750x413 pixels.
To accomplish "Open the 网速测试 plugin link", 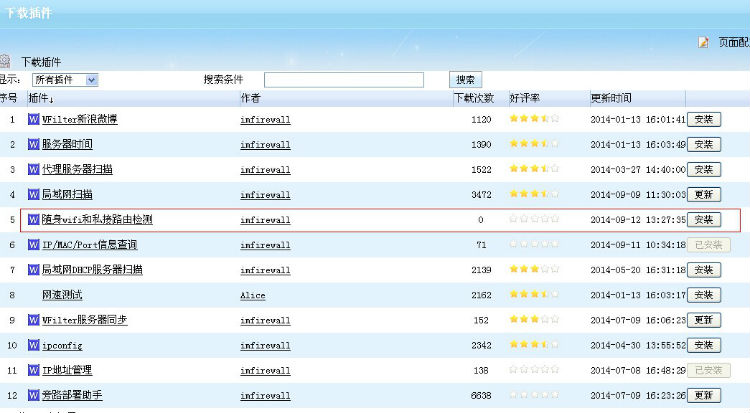I will (61, 295).
